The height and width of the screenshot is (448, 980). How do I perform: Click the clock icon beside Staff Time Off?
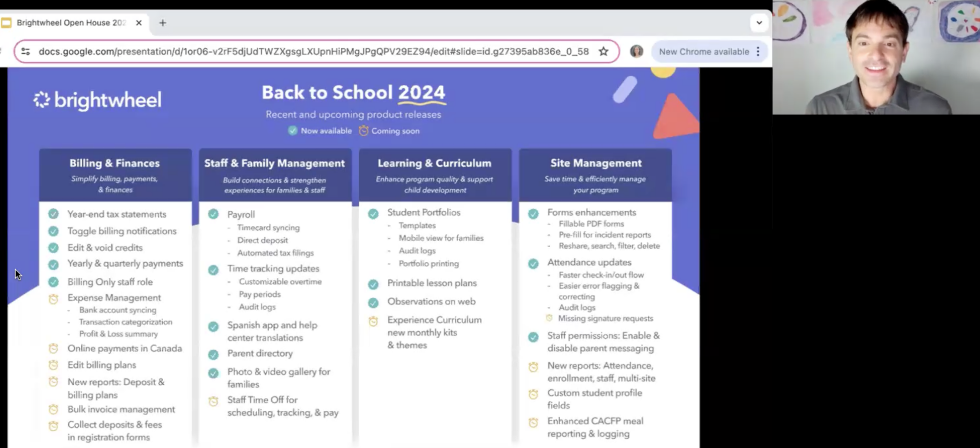(213, 401)
